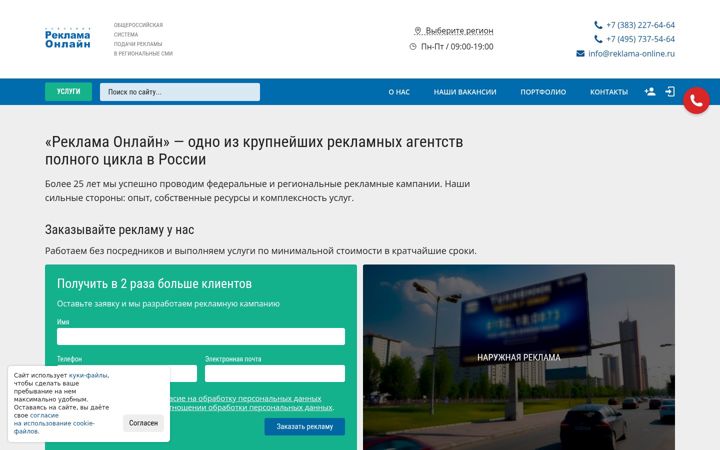The width and height of the screenshot is (720, 450).
Task: Click the clock icon beside working hours
Action: pos(413,46)
